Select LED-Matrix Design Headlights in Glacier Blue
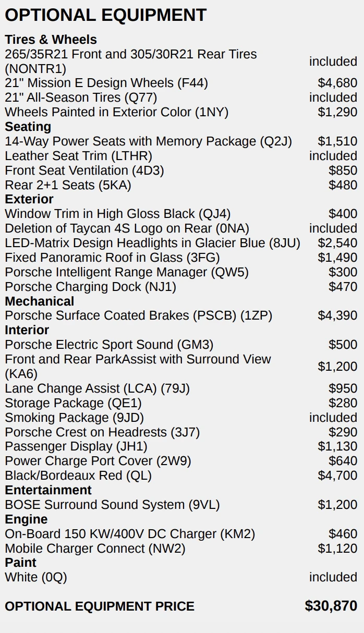 click(152, 243)
